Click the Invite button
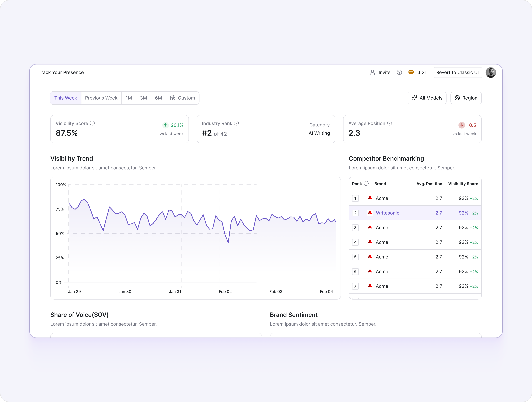 click(x=380, y=72)
